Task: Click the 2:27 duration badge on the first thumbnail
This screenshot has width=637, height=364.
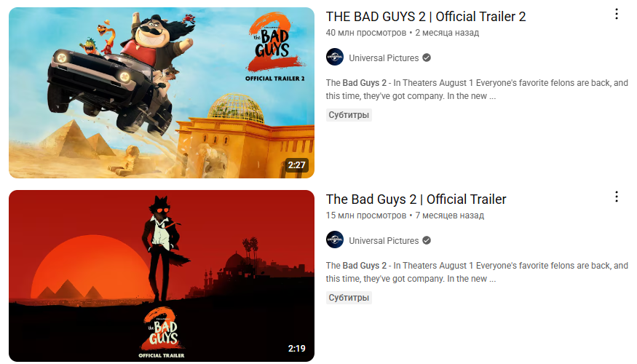Action: pyautogui.click(x=296, y=165)
